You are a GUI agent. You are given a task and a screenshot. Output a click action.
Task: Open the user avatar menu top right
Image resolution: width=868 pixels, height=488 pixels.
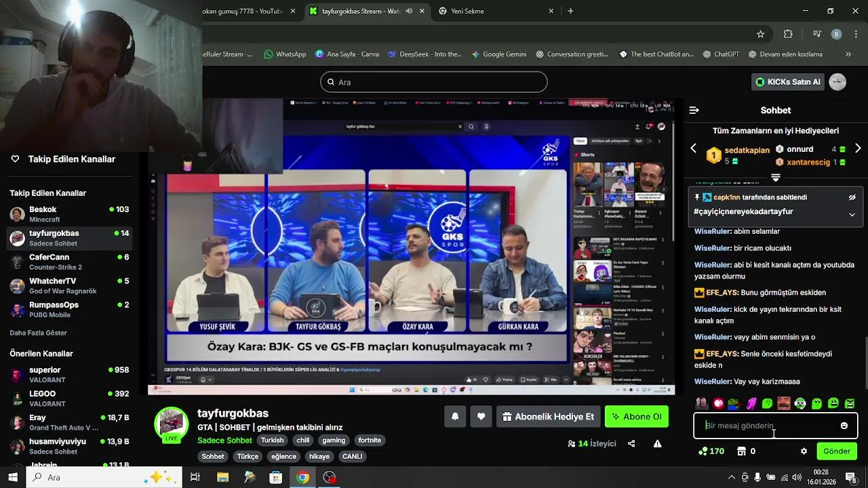(837, 82)
